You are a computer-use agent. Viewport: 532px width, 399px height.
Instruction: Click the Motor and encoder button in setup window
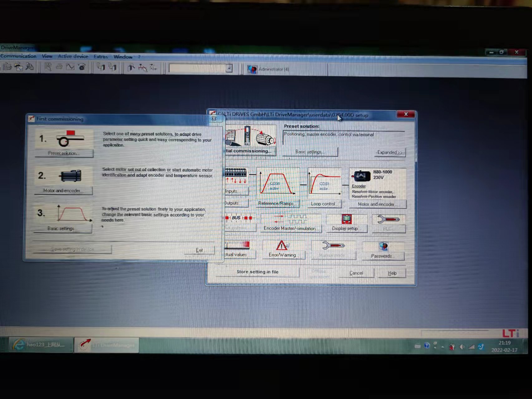pyautogui.click(x=377, y=204)
